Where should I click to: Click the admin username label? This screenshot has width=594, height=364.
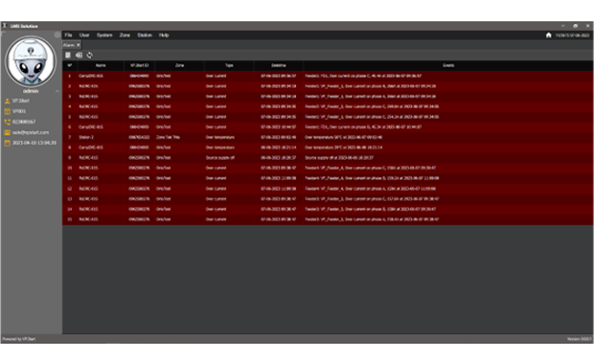point(31,91)
